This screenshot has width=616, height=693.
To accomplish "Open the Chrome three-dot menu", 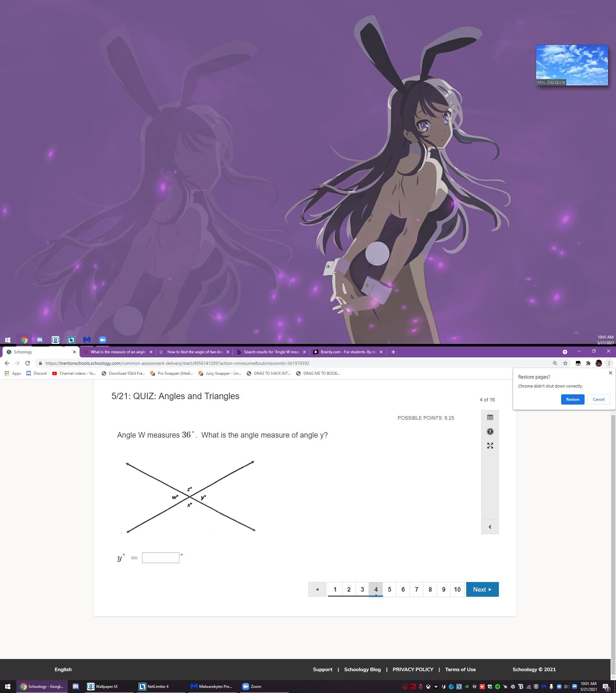I will pyautogui.click(x=609, y=363).
